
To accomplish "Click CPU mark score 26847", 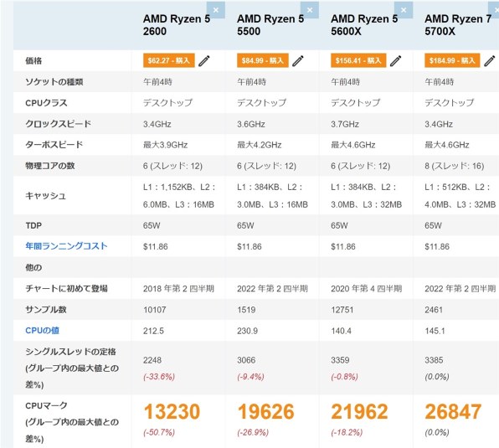I will tap(453, 411).
